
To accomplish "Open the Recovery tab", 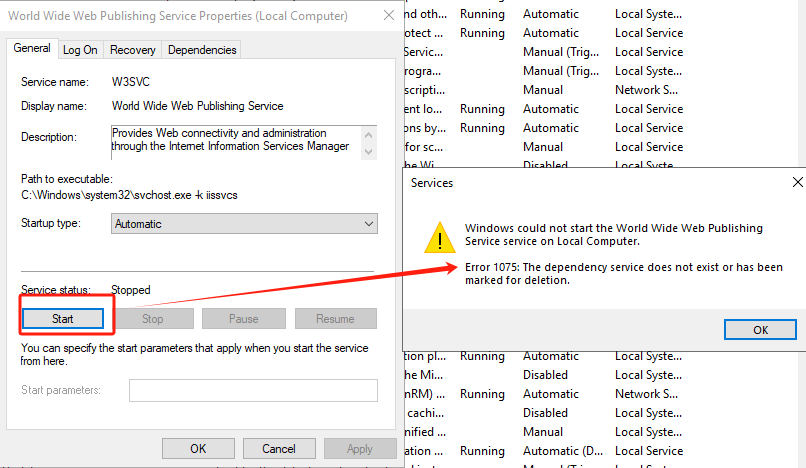I will tap(133, 50).
